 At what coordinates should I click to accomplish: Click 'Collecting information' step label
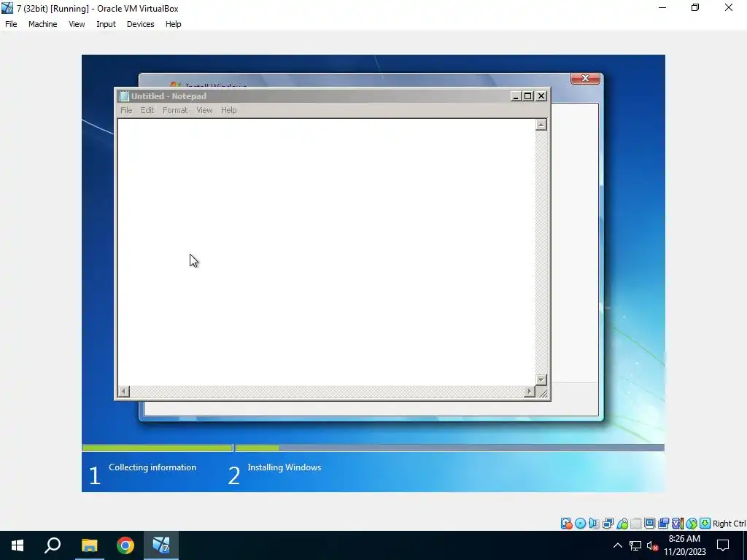tap(152, 467)
